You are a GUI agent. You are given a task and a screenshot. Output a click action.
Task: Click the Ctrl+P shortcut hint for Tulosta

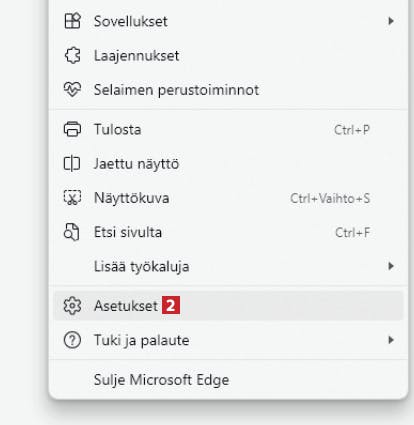coord(352,130)
